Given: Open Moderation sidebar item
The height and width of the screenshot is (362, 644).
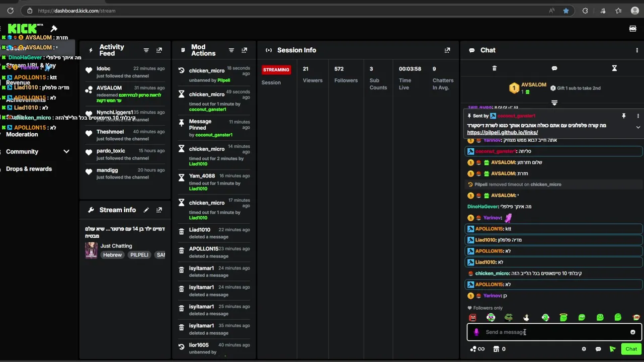Looking at the screenshot, I should [x=22, y=134].
